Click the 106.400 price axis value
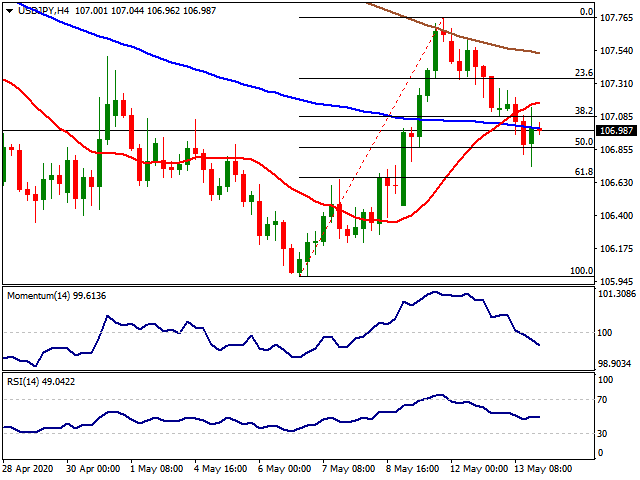Image resolution: width=640 pixels, height=480 pixels. tap(616, 216)
